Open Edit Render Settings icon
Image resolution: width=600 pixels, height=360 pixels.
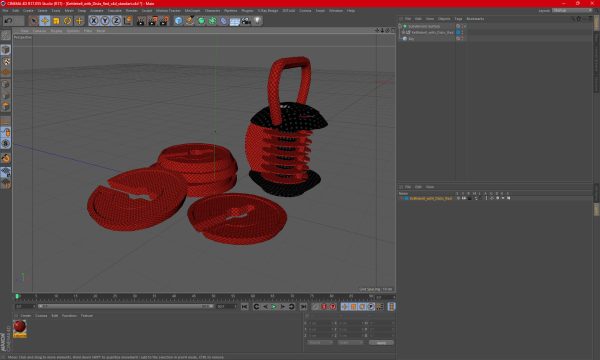point(164,21)
